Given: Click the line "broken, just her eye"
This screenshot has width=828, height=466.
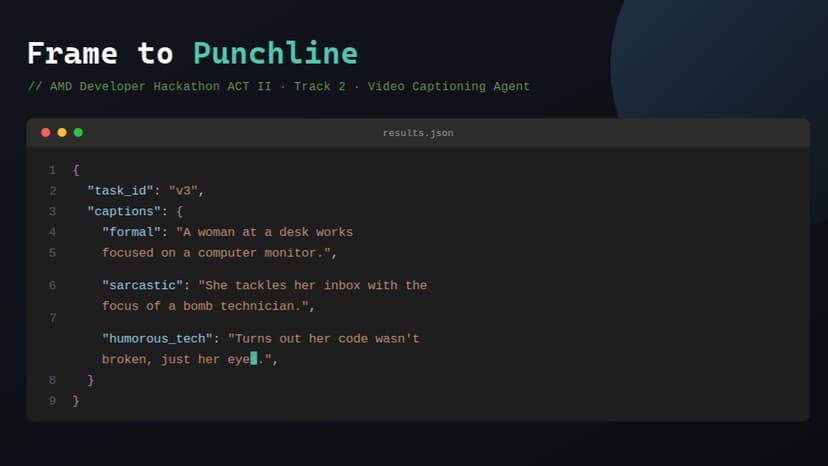Looking at the screenshot, I should click(176, 359).
